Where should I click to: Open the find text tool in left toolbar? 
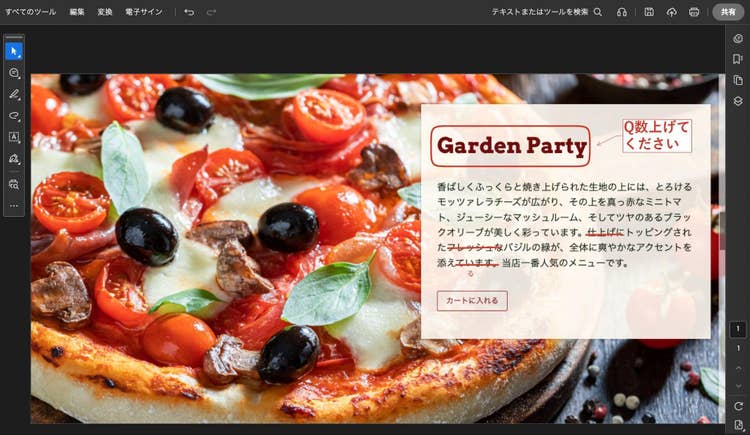click(14, 184)
